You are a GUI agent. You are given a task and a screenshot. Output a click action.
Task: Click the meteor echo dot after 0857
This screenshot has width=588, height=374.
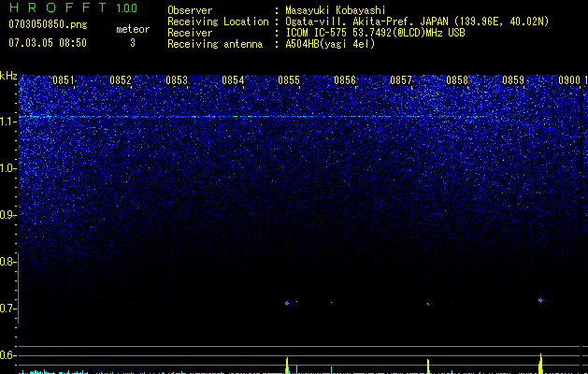coord(428,304)
